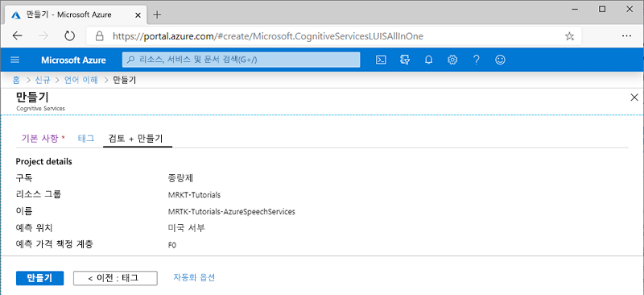Click the search magnifier icon in Azure search box

[130, 60]
